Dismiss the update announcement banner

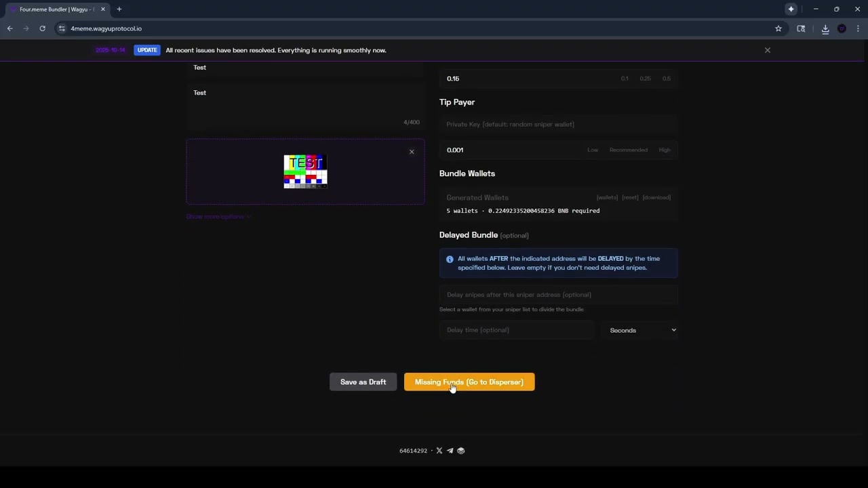(768, 50)
